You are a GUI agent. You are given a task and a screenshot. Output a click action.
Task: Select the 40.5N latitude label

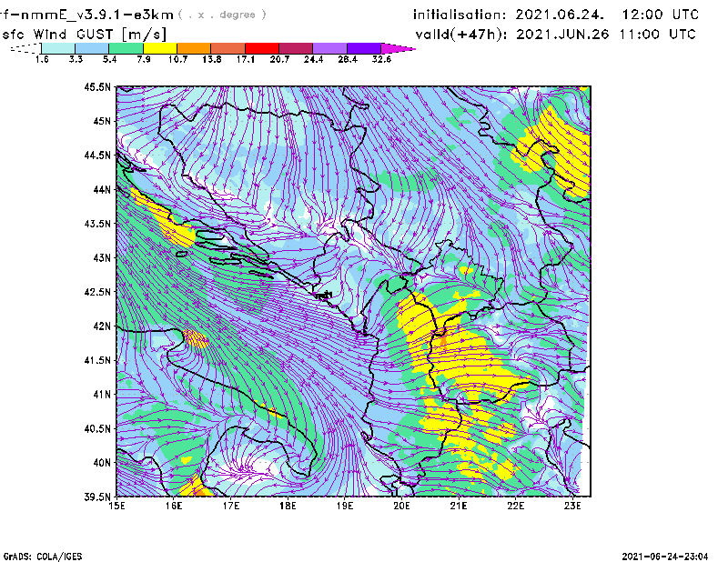tap(97, 429)
